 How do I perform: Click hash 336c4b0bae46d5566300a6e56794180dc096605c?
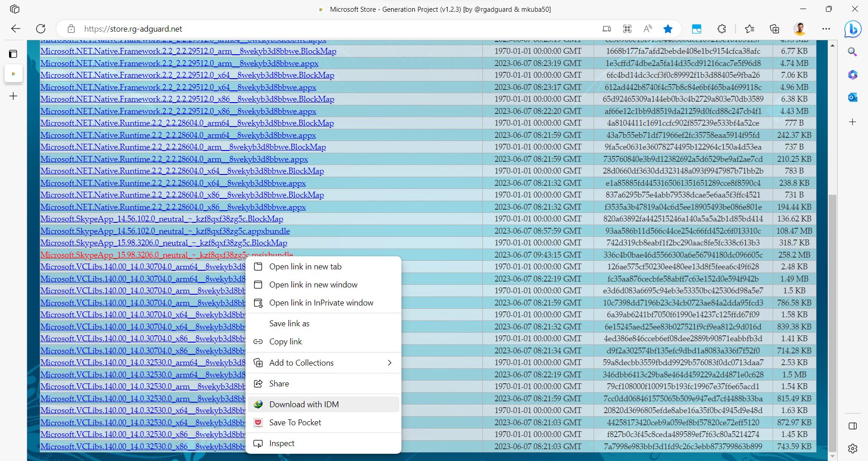pos(683,255)
